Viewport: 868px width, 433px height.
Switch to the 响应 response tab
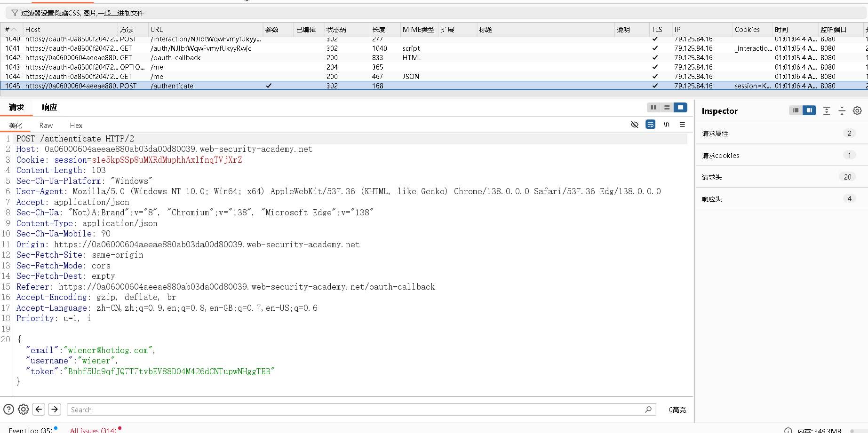point(49,107)
